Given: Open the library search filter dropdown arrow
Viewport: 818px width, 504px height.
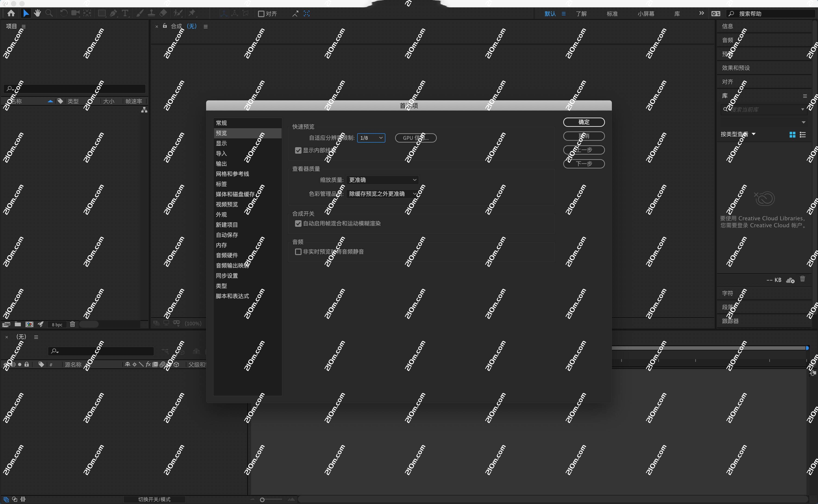Looking at the screenshot, I should [802, 109].
